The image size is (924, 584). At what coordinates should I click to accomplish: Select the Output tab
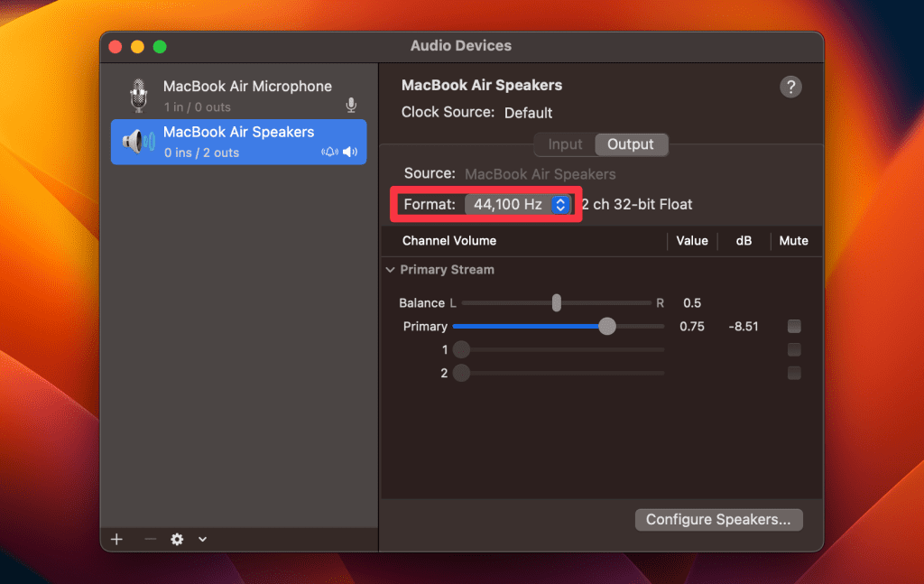pos(631,144)
